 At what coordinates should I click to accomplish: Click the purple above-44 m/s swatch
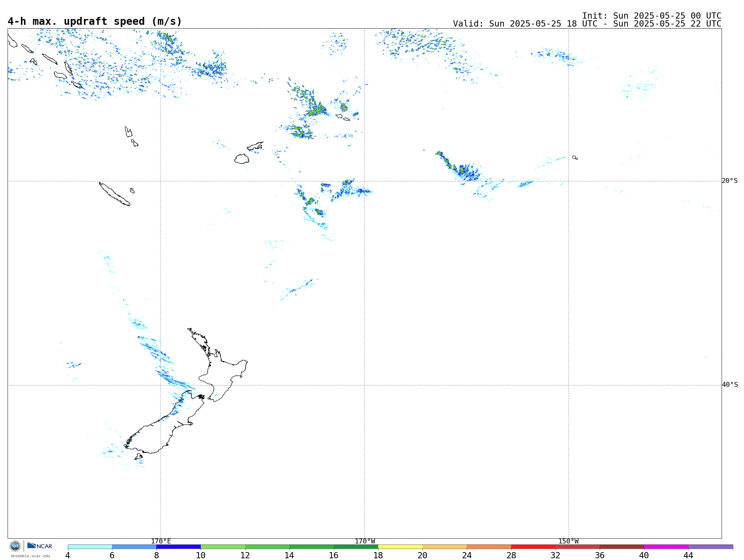click(711, 547)
